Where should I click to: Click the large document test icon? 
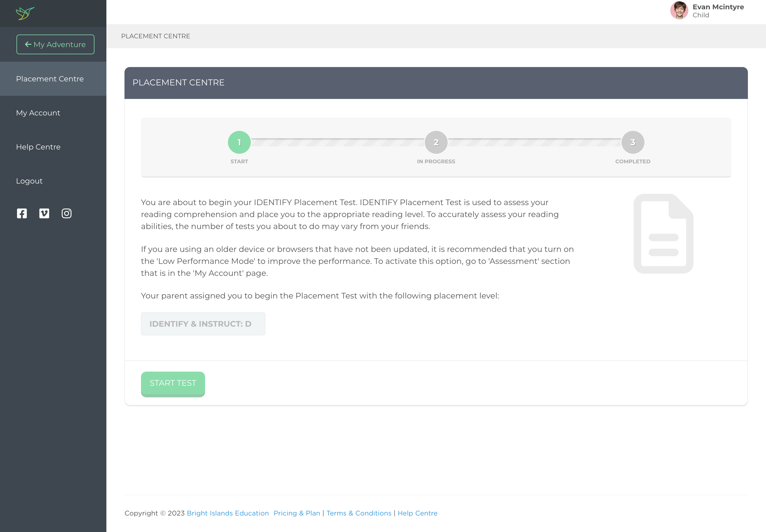(663, 234)
